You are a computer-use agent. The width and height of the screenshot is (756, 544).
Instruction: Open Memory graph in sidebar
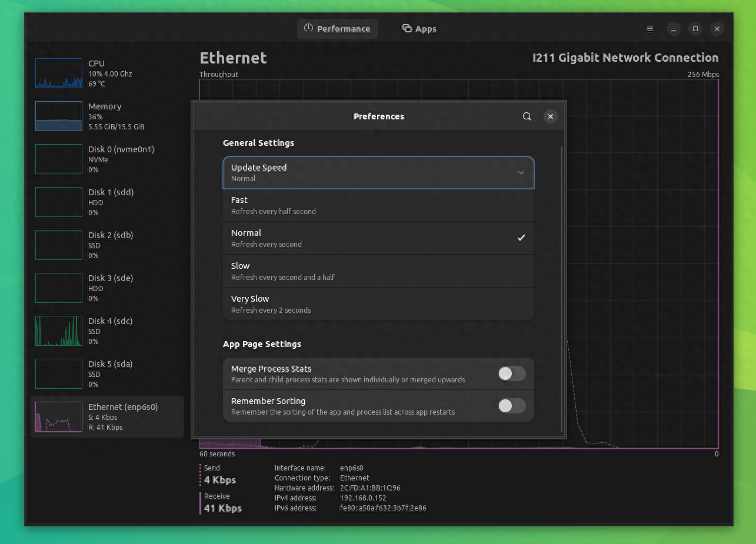59,116
